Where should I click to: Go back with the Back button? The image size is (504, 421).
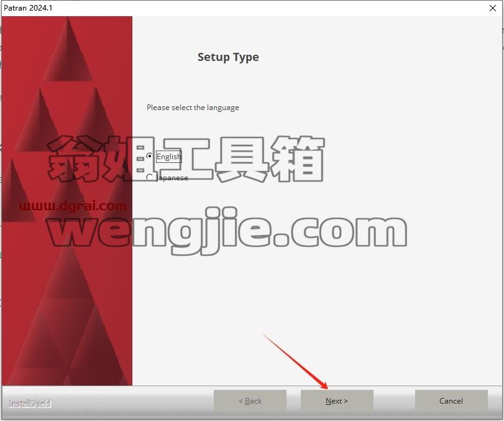click(250, 400)
